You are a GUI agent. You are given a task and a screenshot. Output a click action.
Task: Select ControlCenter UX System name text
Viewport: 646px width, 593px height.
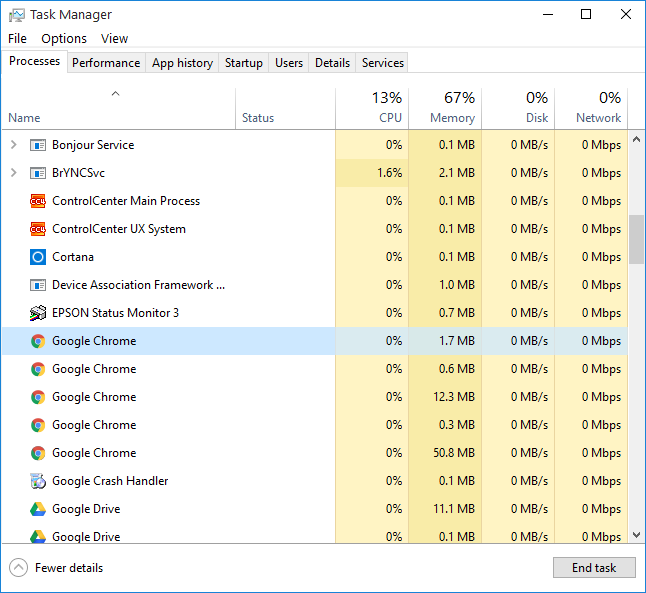(119, 229)
